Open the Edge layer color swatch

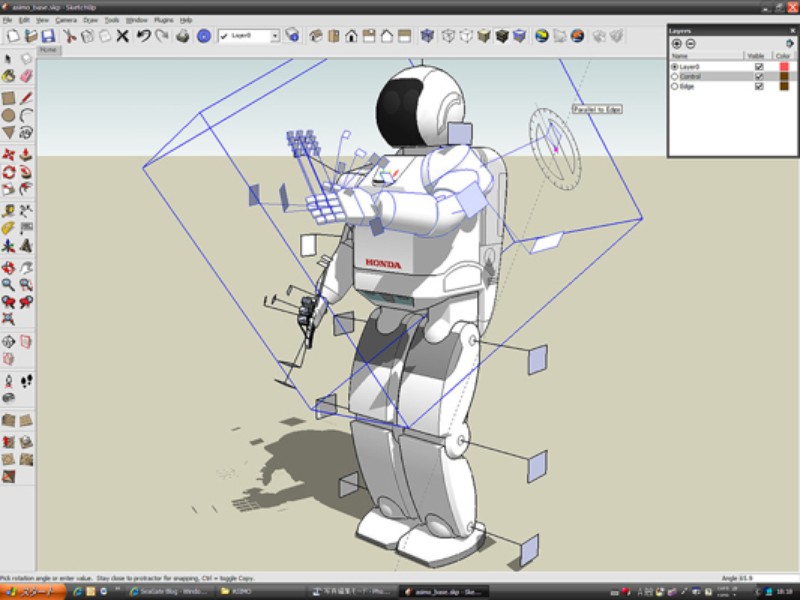tap(784, 86)
